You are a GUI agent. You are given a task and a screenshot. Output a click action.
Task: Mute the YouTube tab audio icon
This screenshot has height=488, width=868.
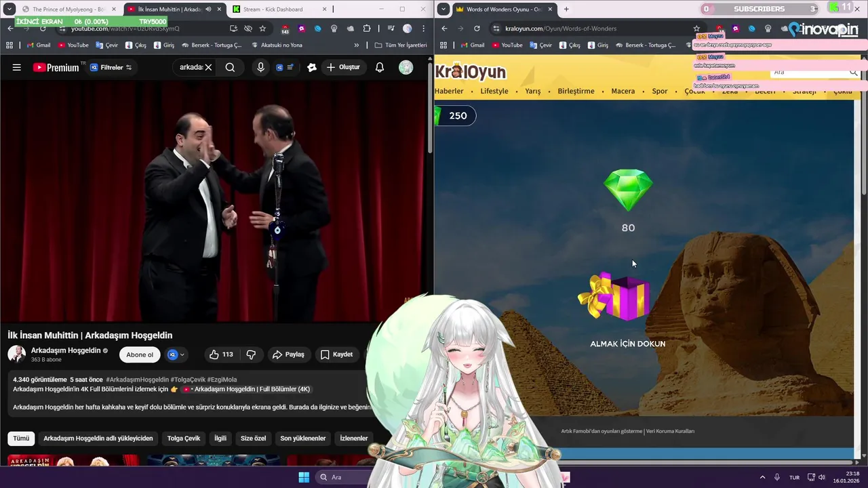click(x=208, y=9)
